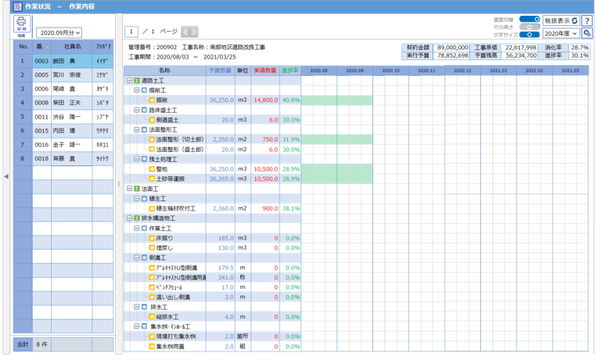Screen dimensions: 596x364
Task: Toggle the 文字サイズ switch
Action: point(529,36)
